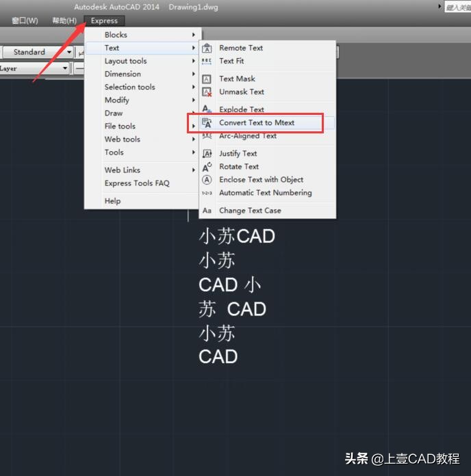Open the Modify submenu
471x476 pixels.
tap(142, 100)
